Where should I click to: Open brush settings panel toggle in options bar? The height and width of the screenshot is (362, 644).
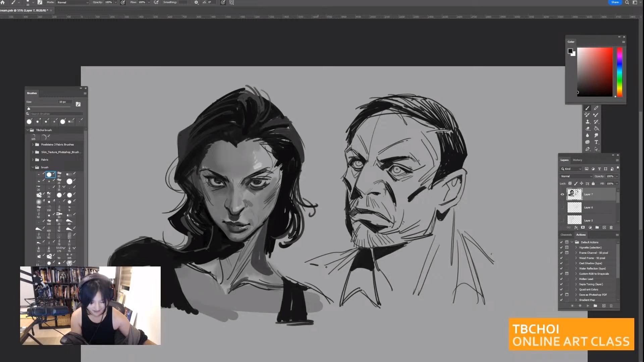pos(40,2)
